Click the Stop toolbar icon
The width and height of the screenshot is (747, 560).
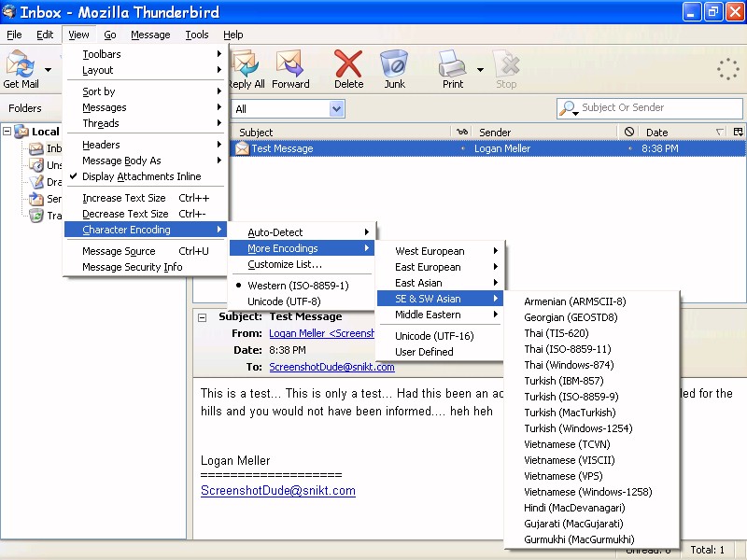[506, 63]
